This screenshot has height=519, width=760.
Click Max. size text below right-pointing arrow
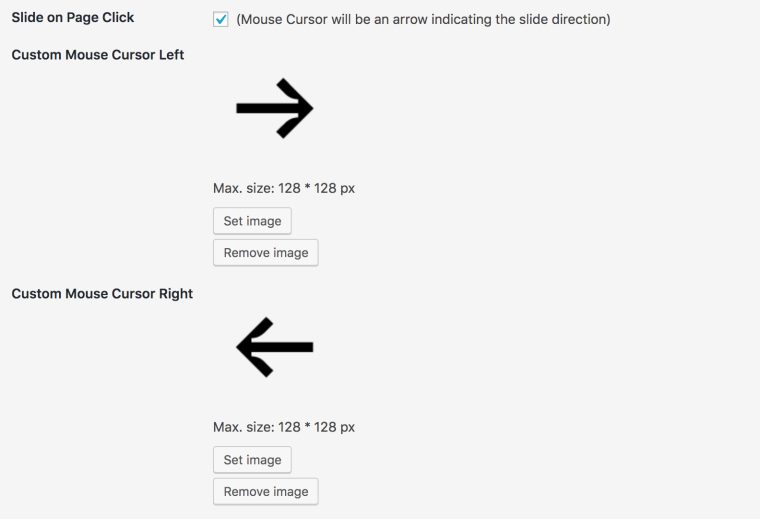pyautogui.click(x=284, y=188)
